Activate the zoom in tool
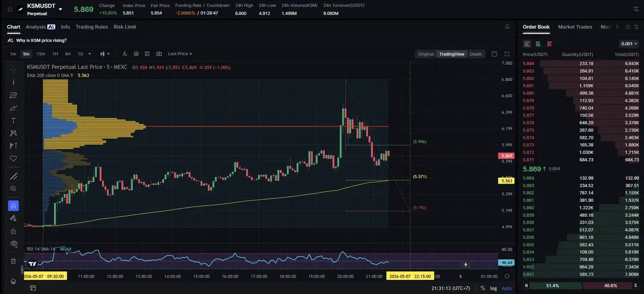 pos(13,189)
